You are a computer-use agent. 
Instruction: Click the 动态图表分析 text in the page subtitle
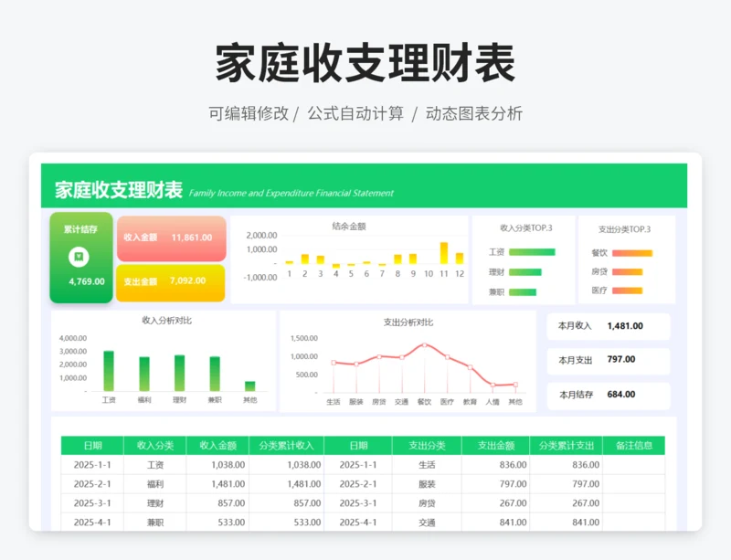[x=473, y=113]
